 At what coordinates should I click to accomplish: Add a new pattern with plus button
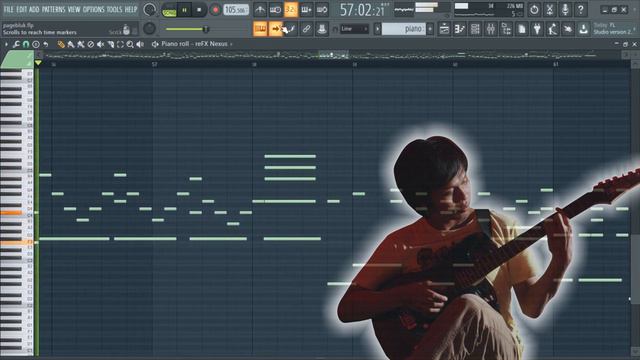[x=430, y=29]
